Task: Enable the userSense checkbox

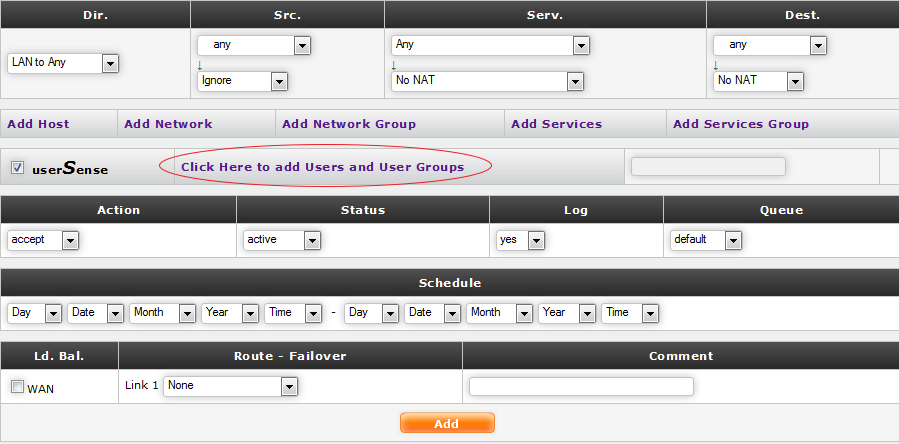Action: point(17,168)
